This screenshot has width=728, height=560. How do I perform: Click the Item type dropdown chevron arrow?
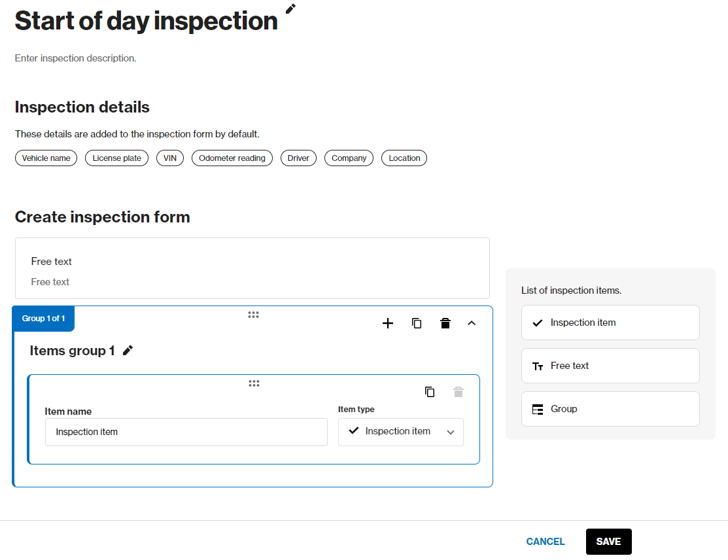pyautogui.click(x=451, y=432)
